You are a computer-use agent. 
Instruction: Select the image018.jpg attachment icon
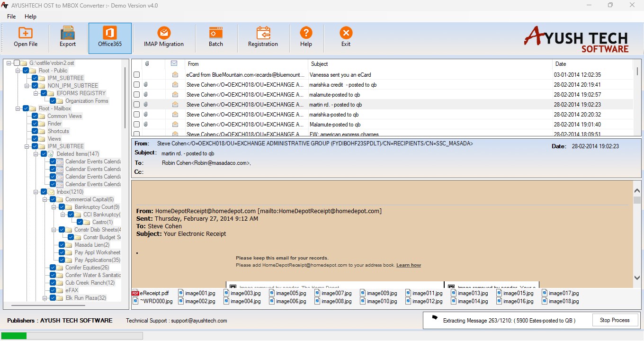tap(545, 301)
